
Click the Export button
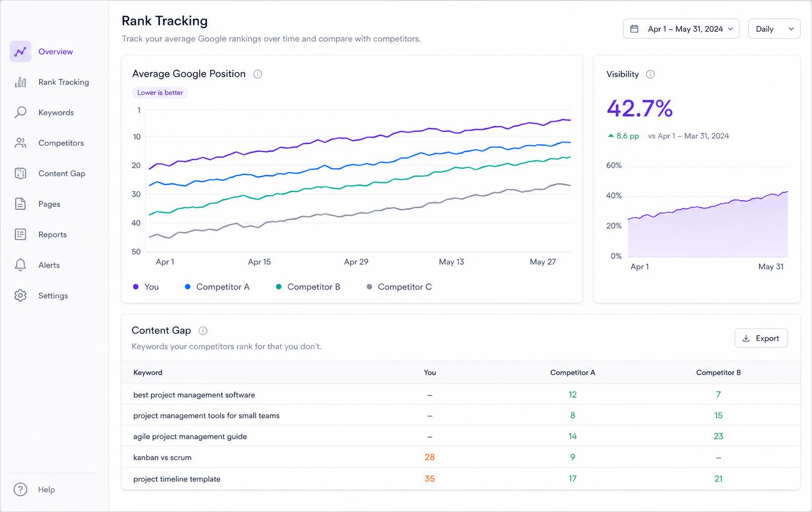click(761, 338)
